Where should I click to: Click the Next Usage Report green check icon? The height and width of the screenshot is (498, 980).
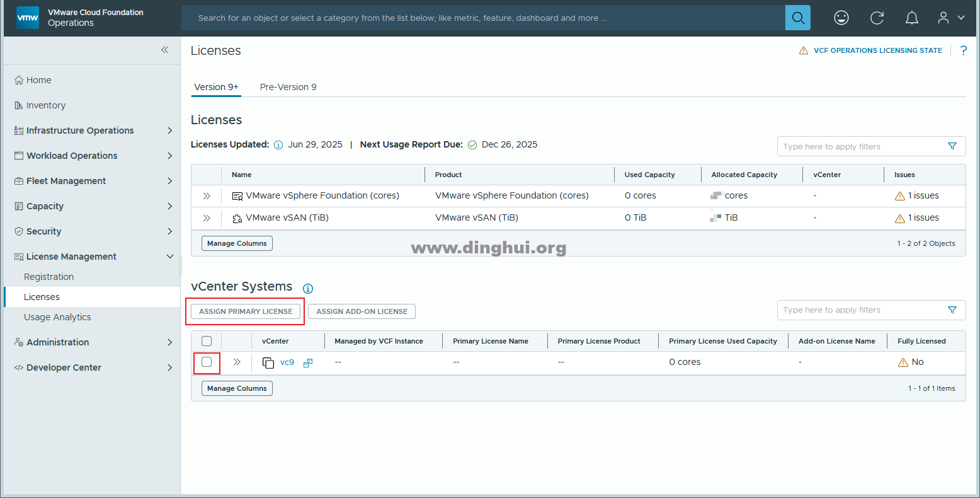coord(472,145)
